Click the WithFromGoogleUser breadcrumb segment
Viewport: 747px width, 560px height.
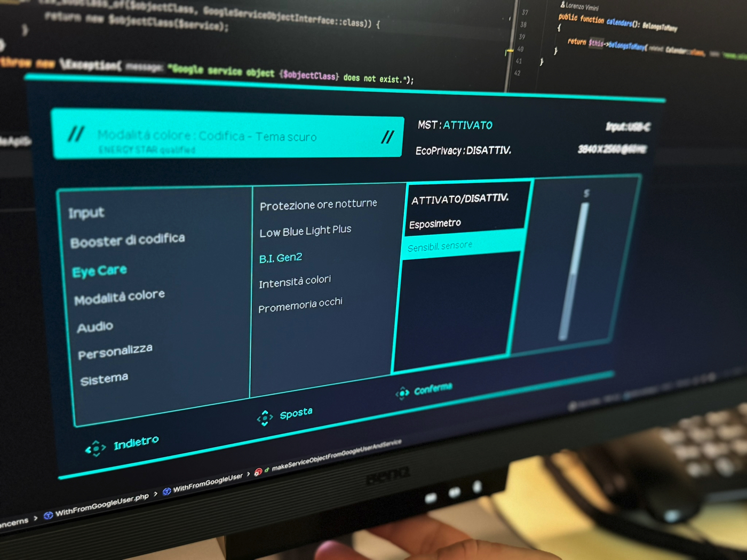[x=208, y=483]
